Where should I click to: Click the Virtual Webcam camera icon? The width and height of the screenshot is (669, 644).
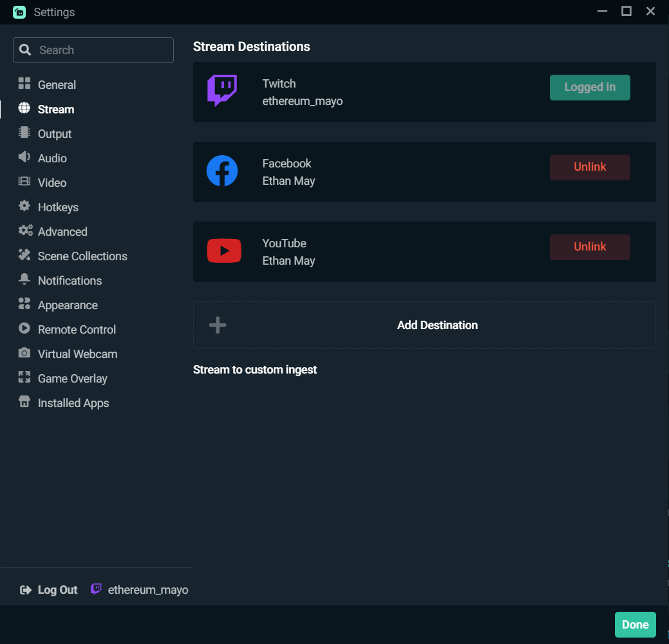24,353
